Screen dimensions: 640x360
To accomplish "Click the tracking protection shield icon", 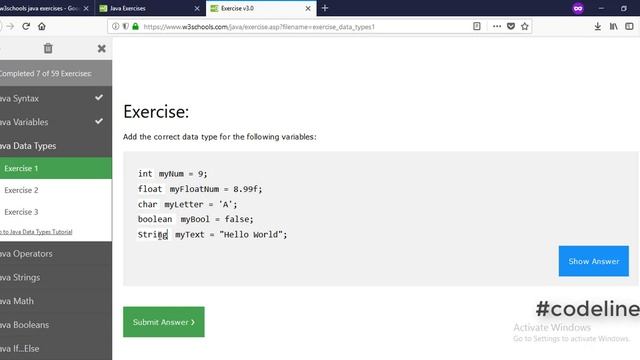I will pyautogui.click(x=125, y=27).
